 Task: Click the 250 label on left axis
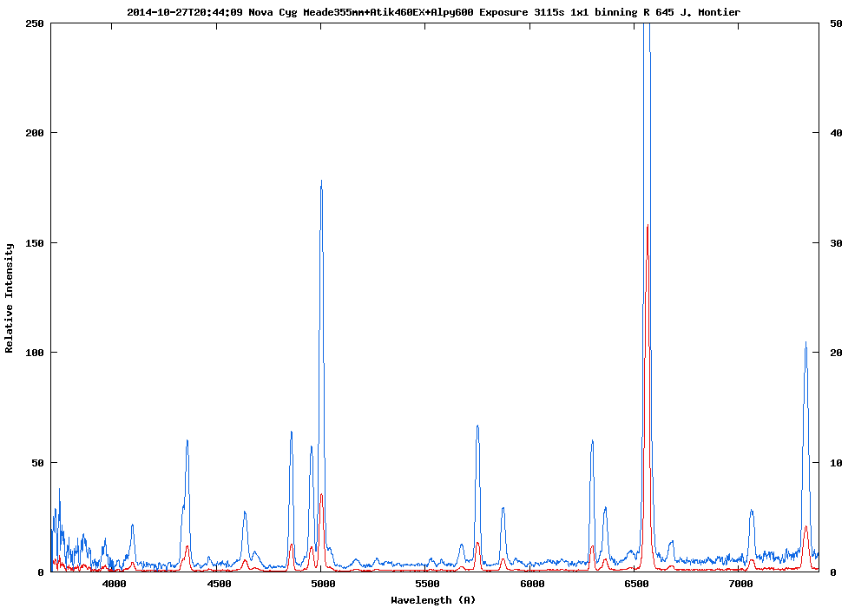[x=35, y=23]
